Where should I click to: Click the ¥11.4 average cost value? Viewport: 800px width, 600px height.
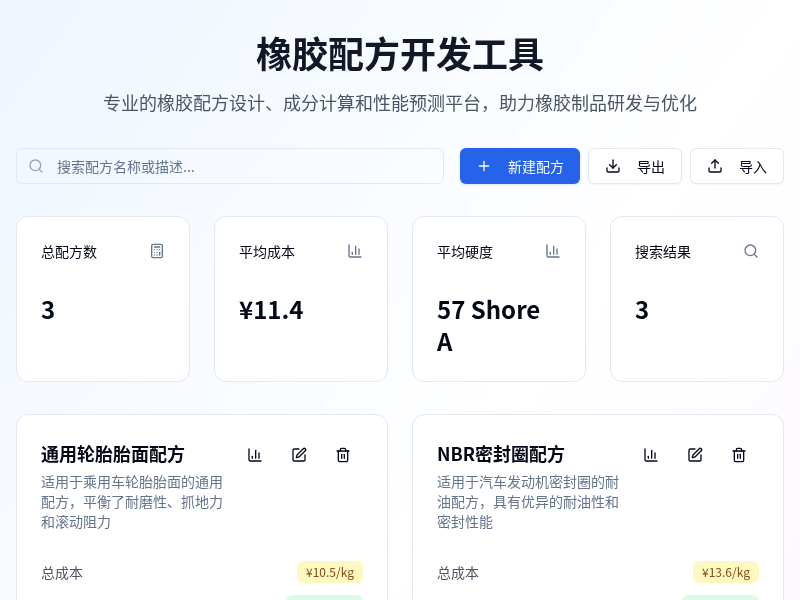271,310
